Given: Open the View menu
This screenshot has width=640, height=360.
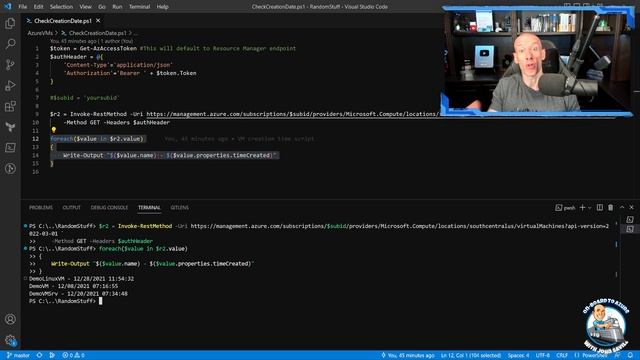Looking at the screenshot, I should [85, 7].
